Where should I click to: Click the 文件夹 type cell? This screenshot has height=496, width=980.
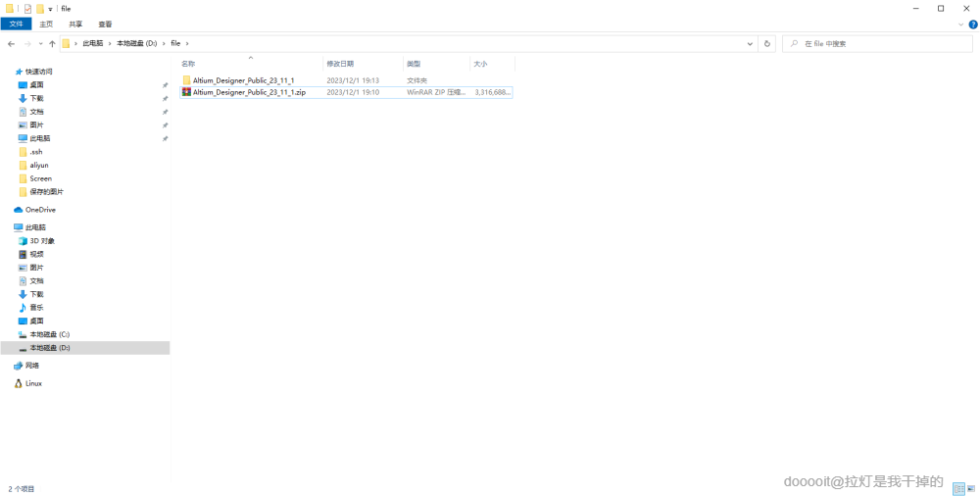pyautogui.click(x=416, y=80)
